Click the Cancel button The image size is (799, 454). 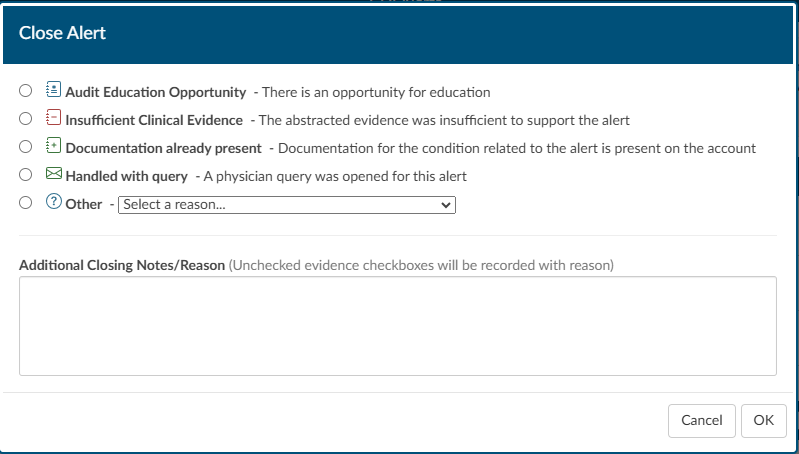tap(702, 421)
